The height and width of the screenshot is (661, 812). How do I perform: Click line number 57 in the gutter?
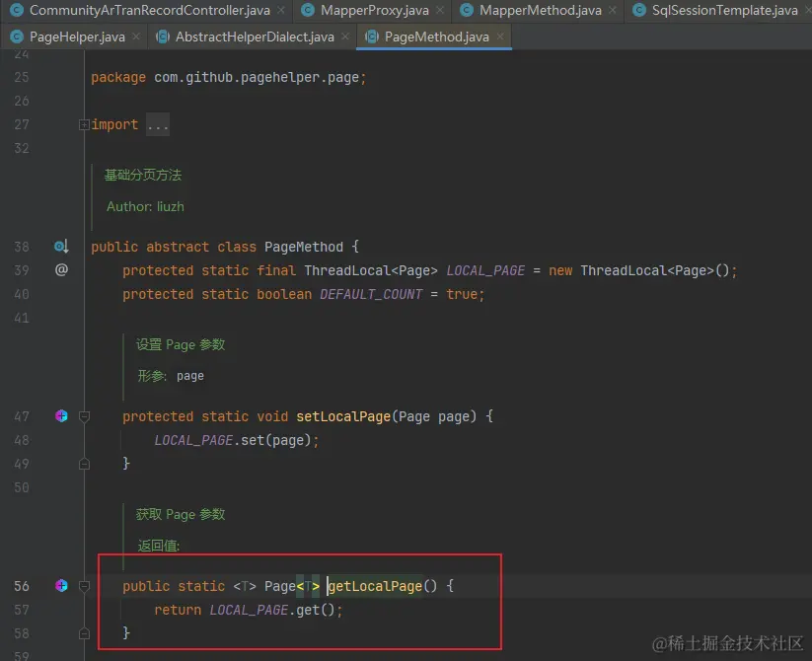coord(22,610)
